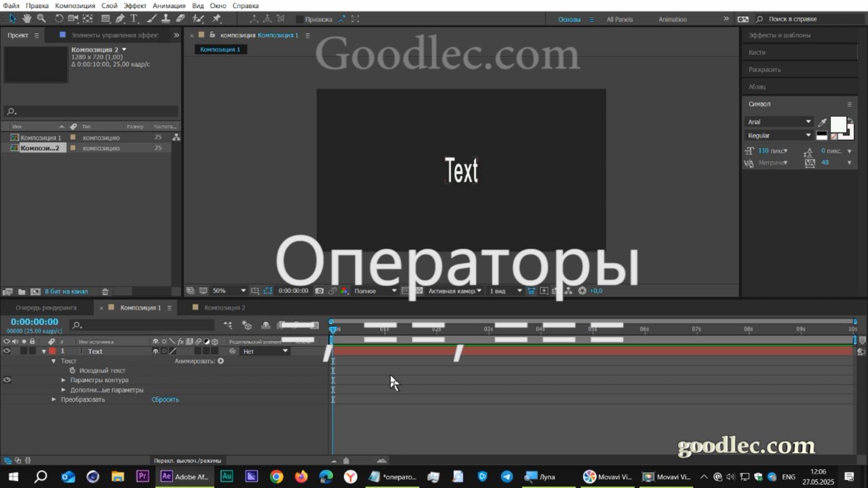Select the Zoom tool
The width and height of the screenshot is (868, 488).
click(x=41, y=18)
